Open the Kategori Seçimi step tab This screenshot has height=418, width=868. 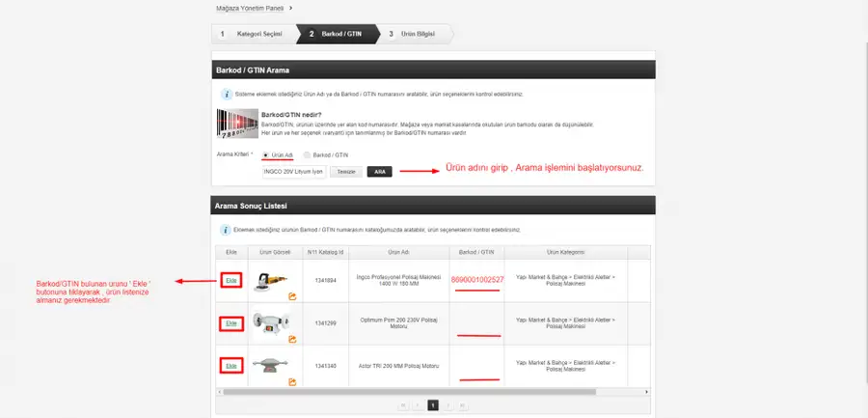[253, 34]
